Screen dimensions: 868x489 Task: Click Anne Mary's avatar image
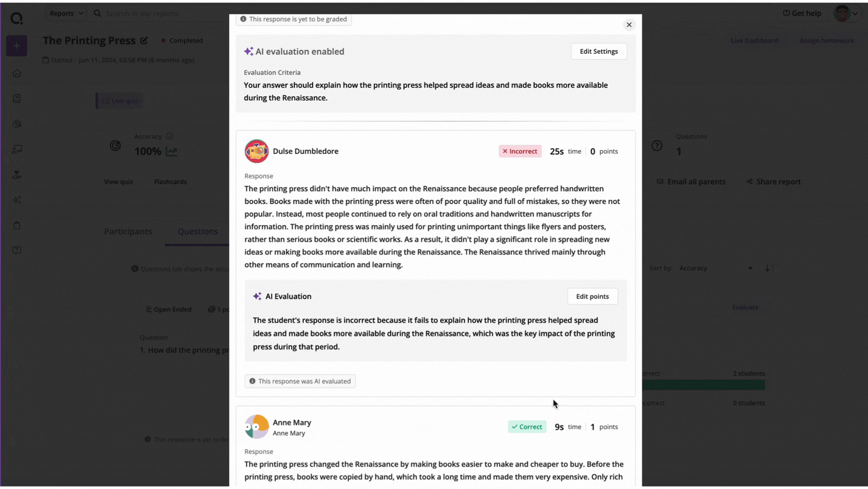click(x=257, y=427)
